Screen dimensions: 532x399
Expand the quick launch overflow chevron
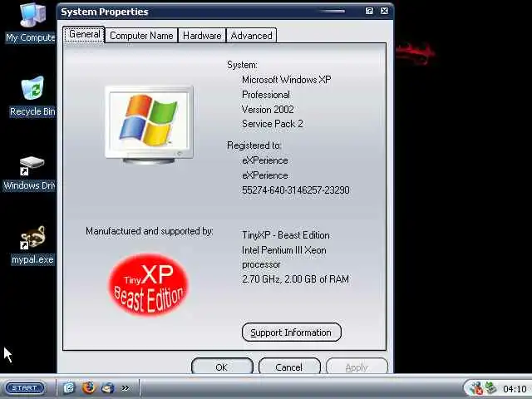pyautogui.click(x=126, y=387)
